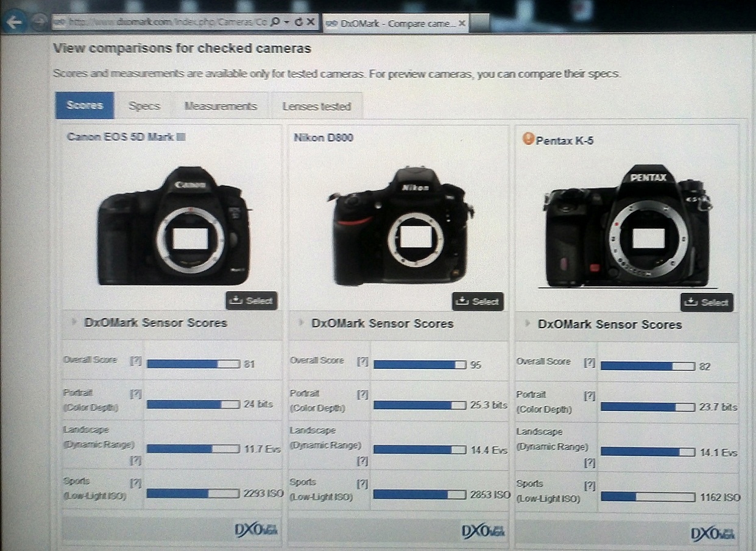Image resolution: width=756 pixels, height=551 pixels.
Task: Open Overall Score help [?] for Nikon D800
Action: point(362,361)
